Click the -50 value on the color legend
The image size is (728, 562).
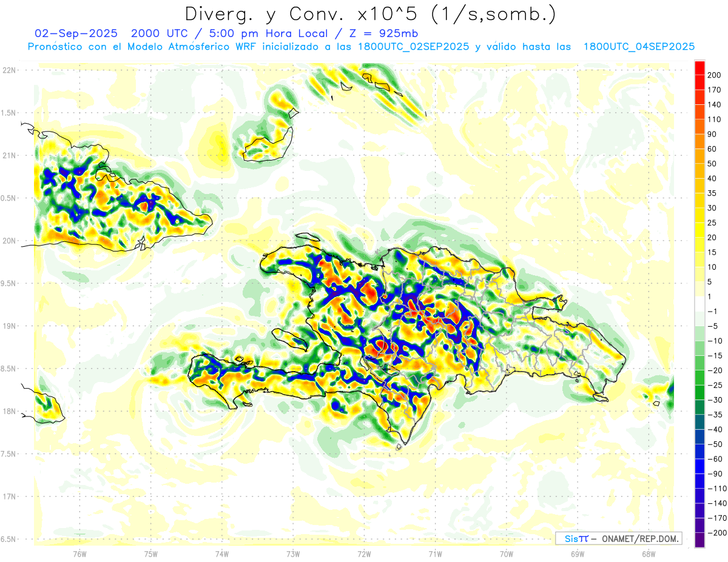pyautogui.click(x=713, y=444)
